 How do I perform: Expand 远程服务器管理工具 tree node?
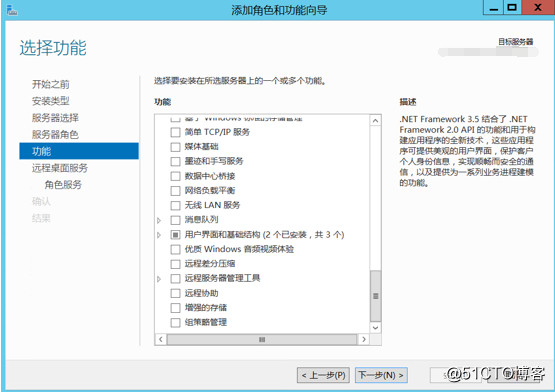pyautogui.click(x=159, y=279)
